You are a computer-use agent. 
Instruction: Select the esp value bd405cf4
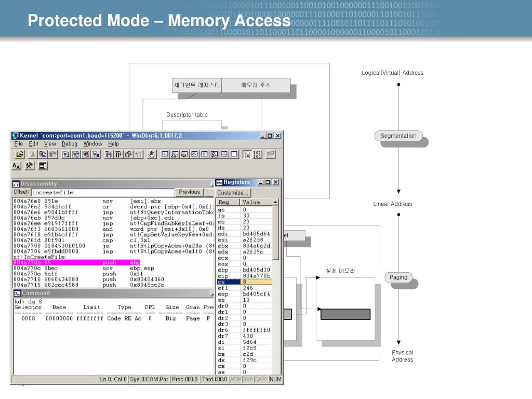(x=257, y=294)
